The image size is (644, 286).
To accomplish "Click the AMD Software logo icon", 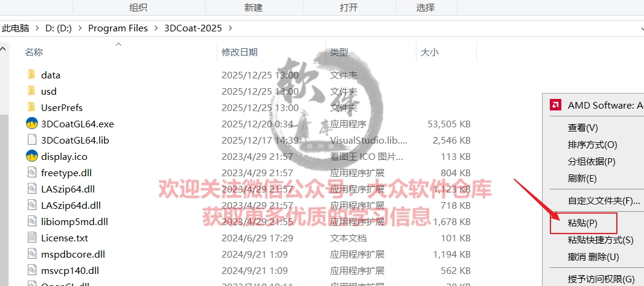I will (x=556, y=105).
